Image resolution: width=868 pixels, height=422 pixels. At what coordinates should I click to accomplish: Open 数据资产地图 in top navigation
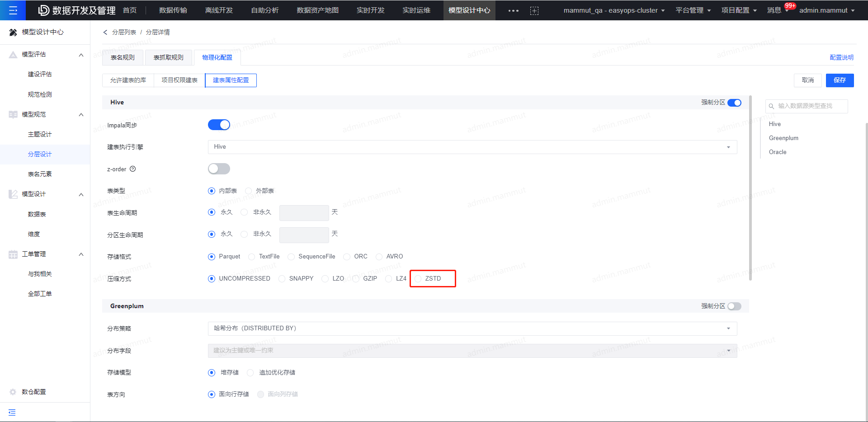(x=317, y=10)
